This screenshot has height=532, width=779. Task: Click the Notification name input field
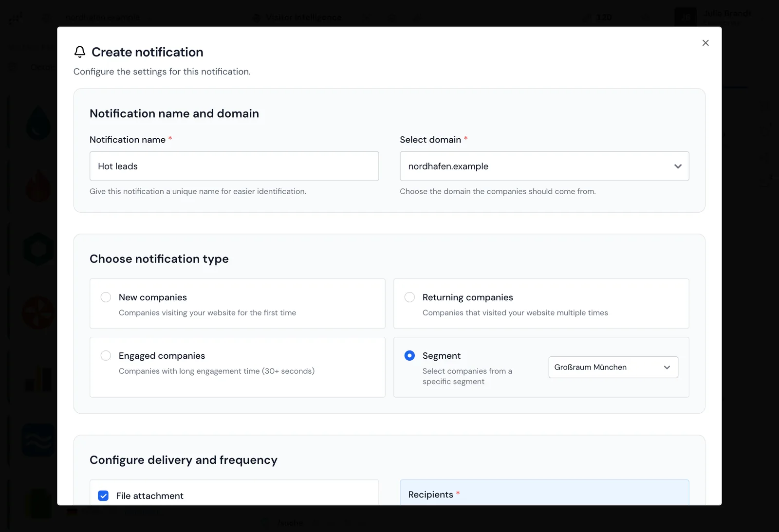pyautogui.click(x=234, y=166)
